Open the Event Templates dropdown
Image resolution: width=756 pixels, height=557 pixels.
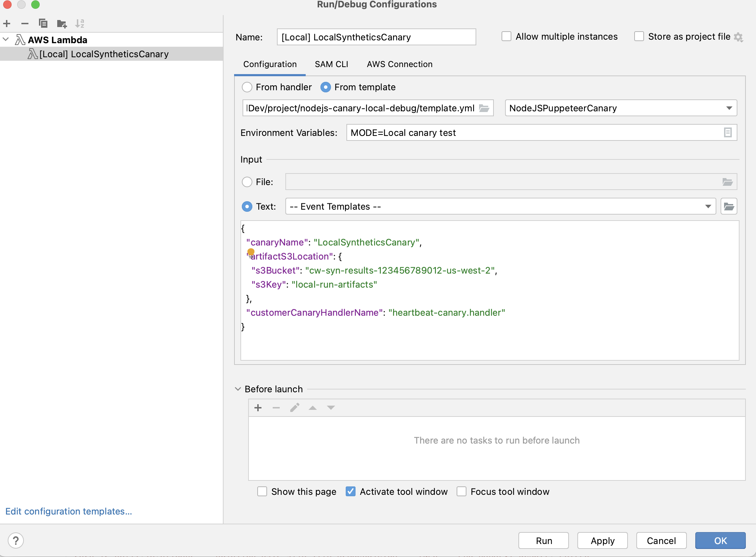pyautogui.click(x=708, y=206)
